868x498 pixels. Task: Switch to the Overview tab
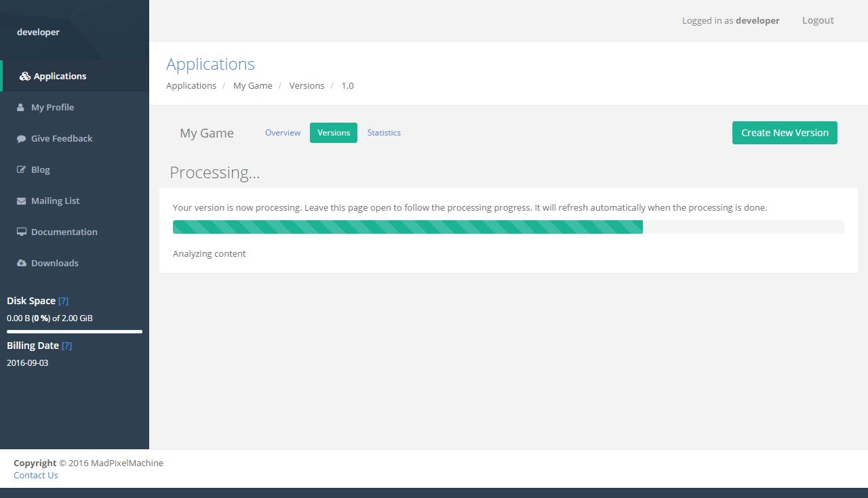click(x=283, y=133)
